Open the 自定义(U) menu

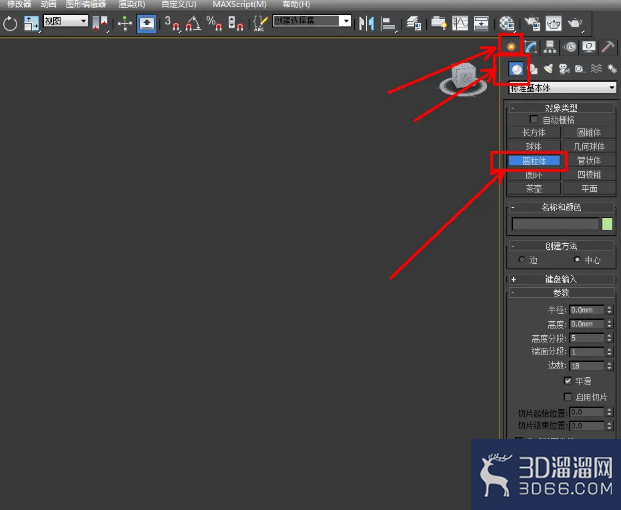pos(179,4)
